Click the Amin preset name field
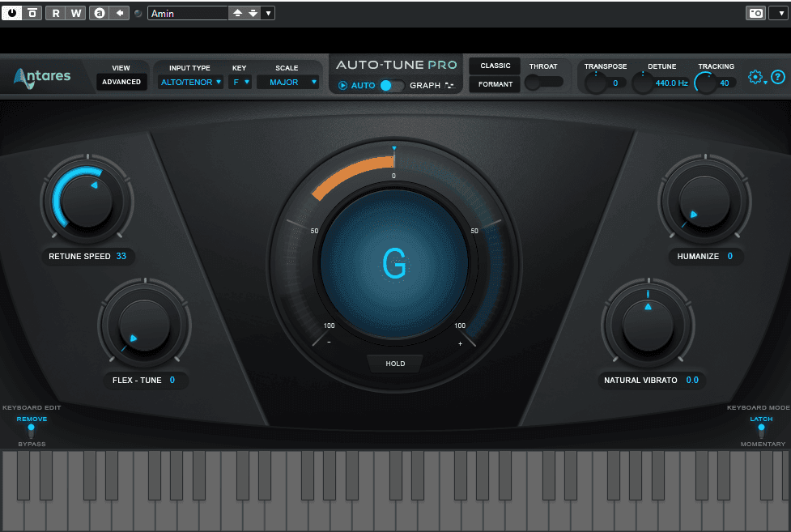This screenshot has width=791, height=532. click(x=188, y=13)
